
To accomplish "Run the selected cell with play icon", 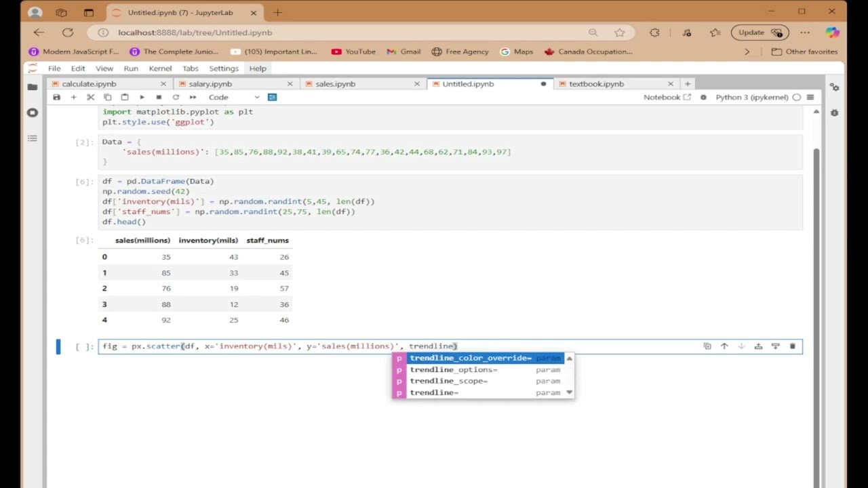I will point(142,97).
